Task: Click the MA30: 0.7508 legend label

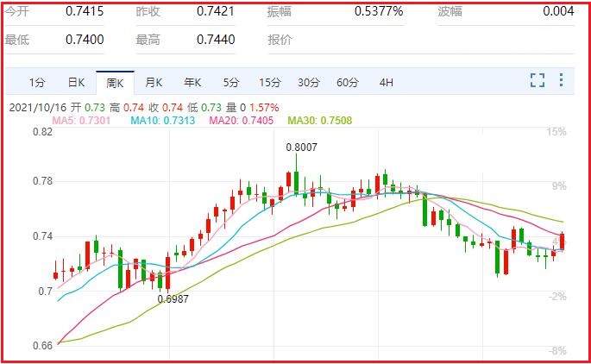Action: pos(320,121)
